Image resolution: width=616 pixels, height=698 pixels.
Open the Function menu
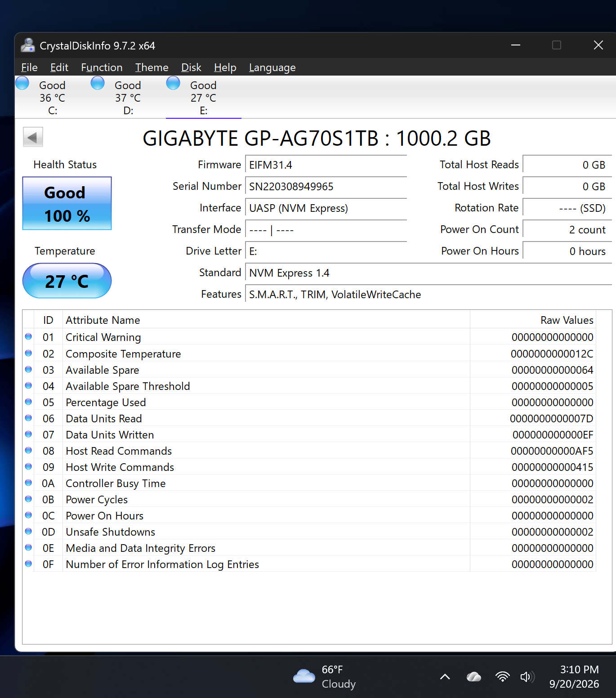click(102, 67)
